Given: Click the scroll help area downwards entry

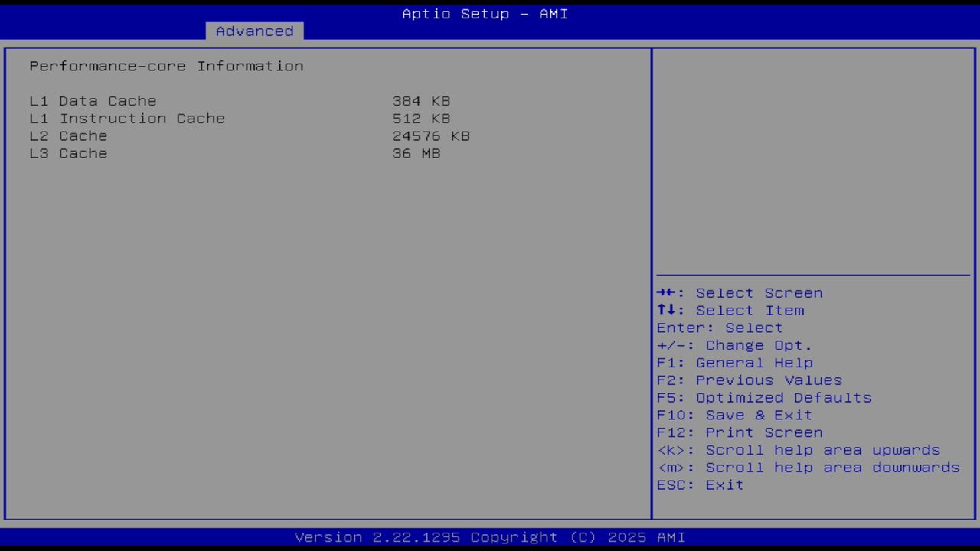Looking at the screenshot, I should coord(808,467).
